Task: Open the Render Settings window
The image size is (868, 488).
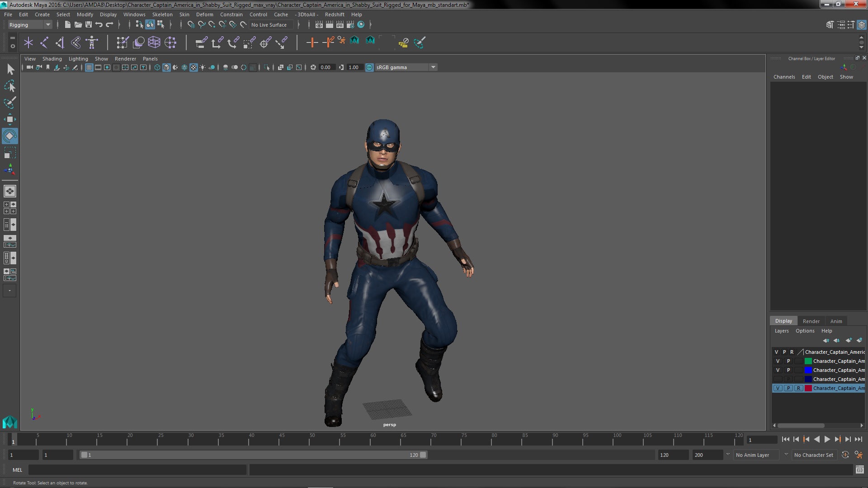Action: click(x=350, y=25)
